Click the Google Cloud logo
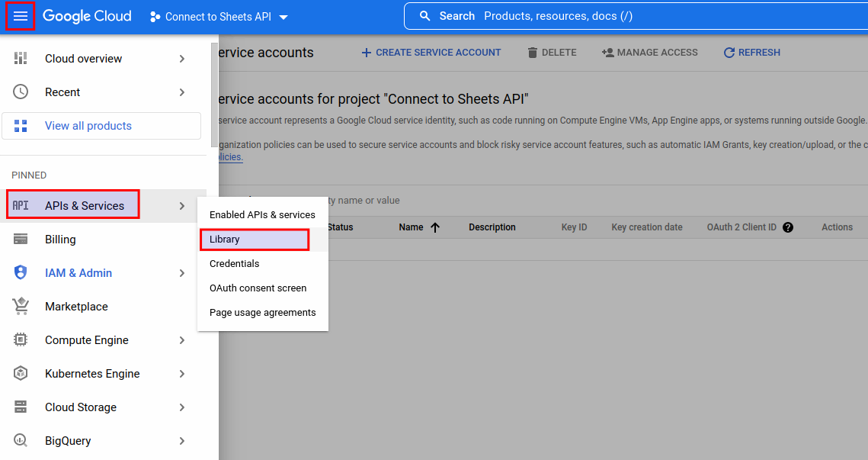The height and width of the screenshot is (460, 868). (87, 15)
